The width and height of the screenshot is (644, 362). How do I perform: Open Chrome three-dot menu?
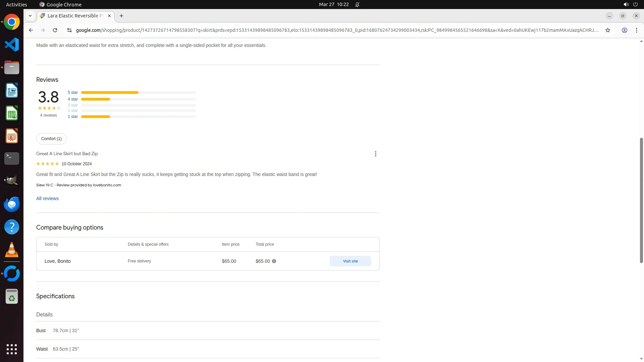pyautogui.click(x=636, y=30)
